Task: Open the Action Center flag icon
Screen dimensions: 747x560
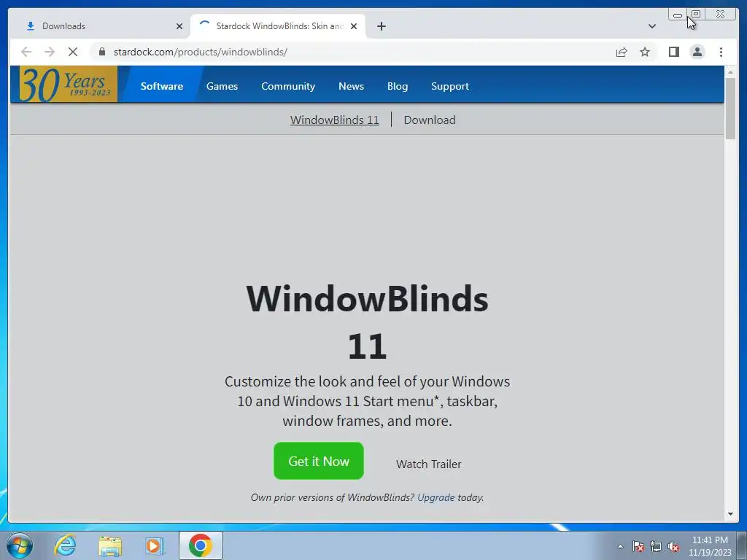Action: pos(638,546)
